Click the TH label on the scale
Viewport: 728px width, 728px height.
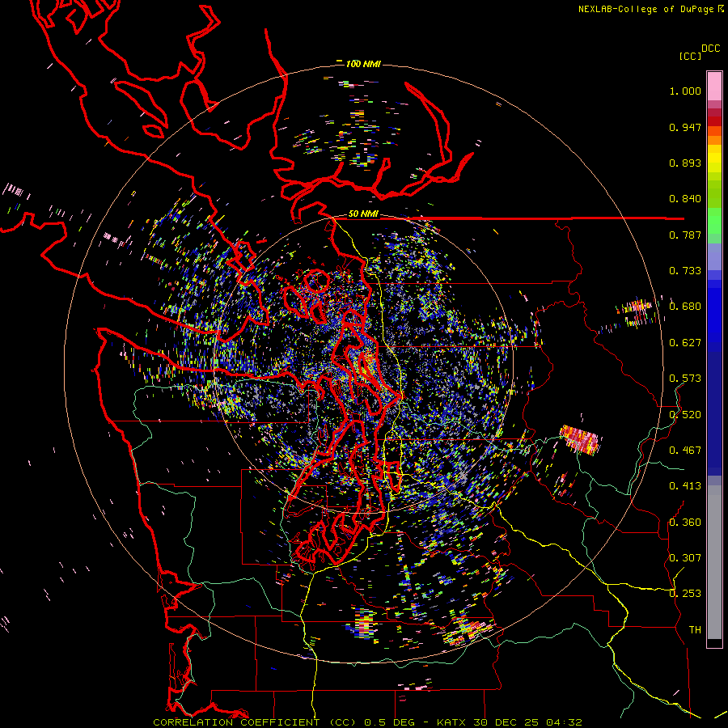695,629
